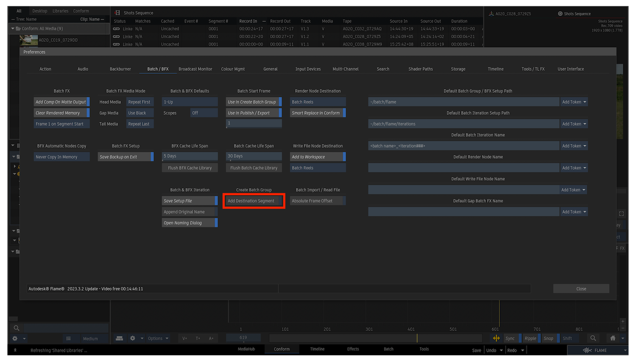
Task: Click the Batch Cache Life Span 30 Days field
Action: 254,156
